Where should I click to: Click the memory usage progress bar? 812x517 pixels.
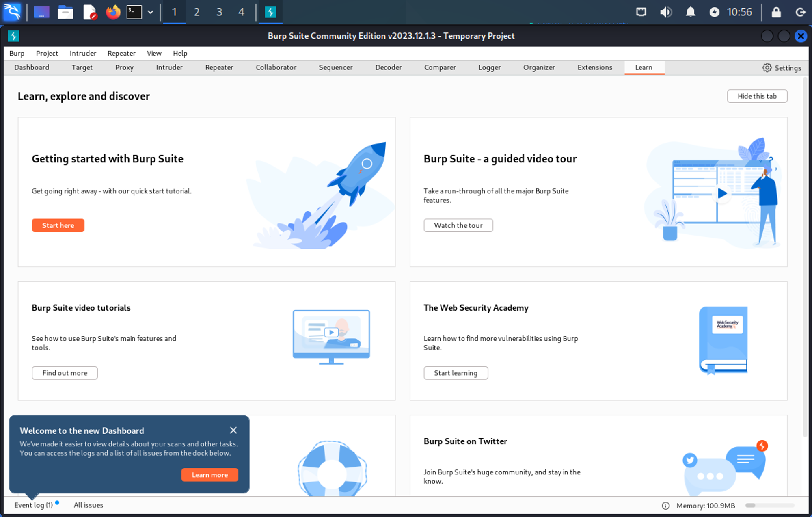click(x=770, y=506)
